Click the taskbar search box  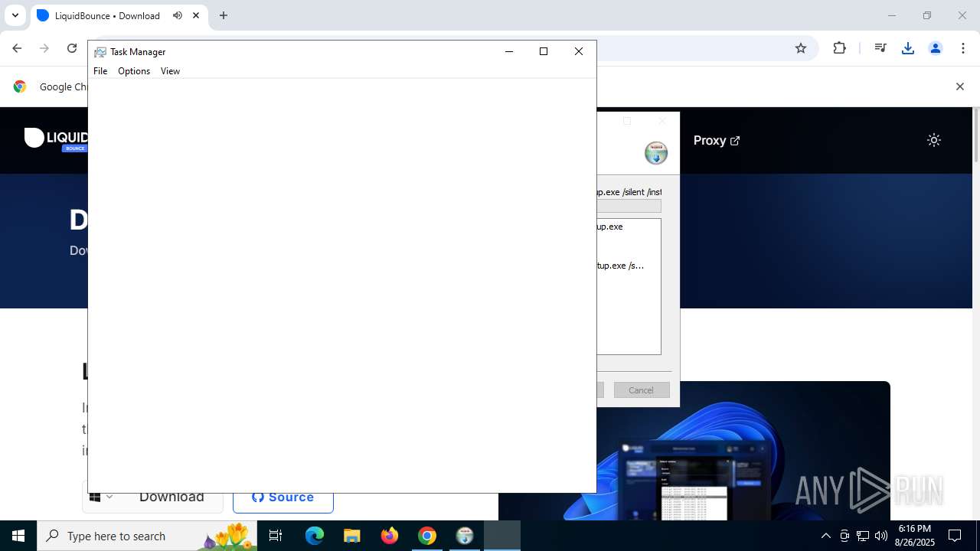[147, 536]
